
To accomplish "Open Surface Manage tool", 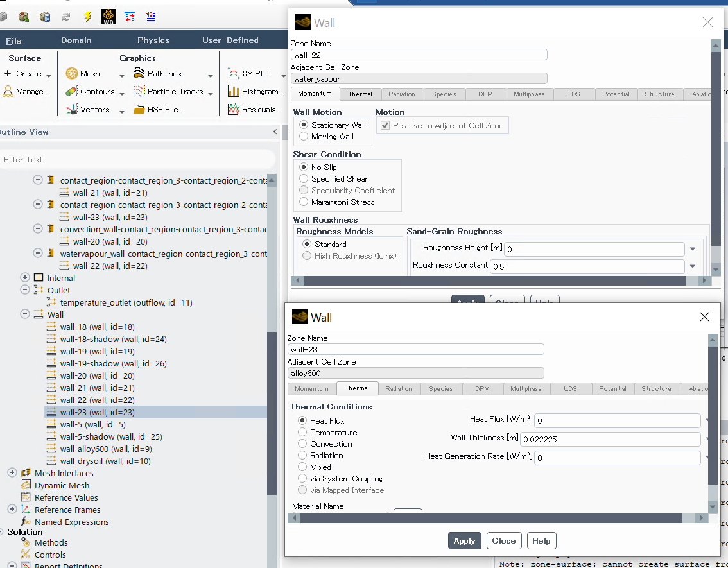I will pos(26,91).
